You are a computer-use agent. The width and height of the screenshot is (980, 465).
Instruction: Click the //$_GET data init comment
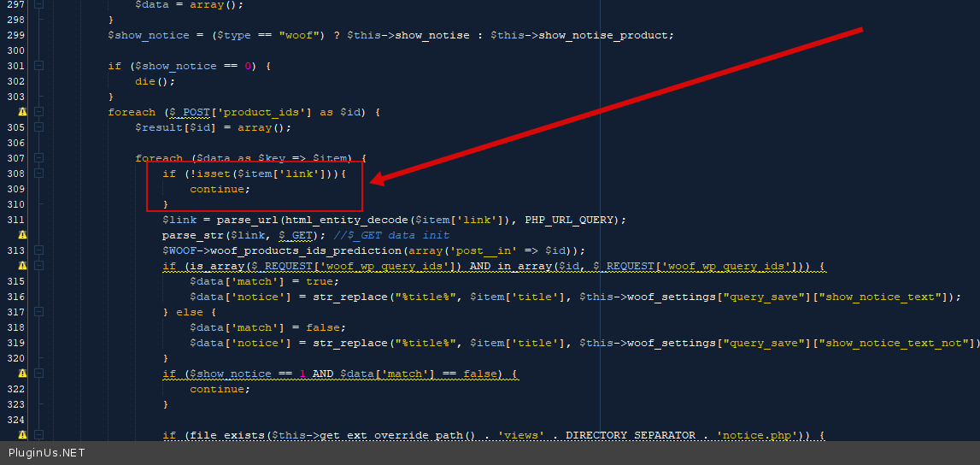392,235
